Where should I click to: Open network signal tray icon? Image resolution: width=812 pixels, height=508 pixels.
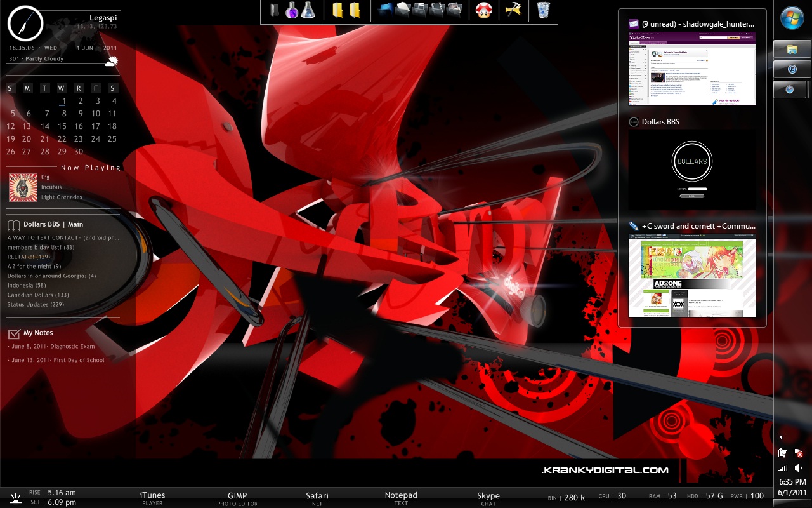[x=783, y=468]
